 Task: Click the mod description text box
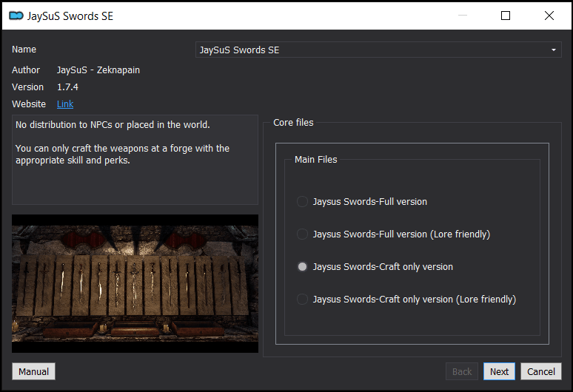click(x=135, y=160)
